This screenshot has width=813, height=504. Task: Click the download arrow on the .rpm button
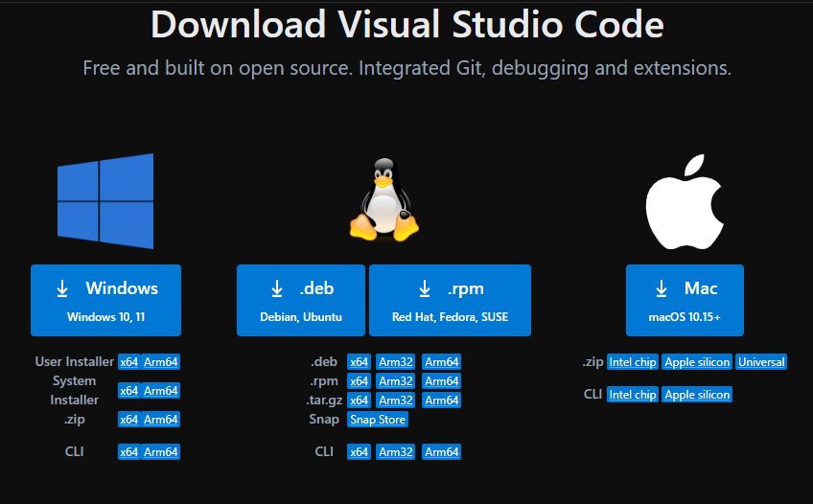425,288
